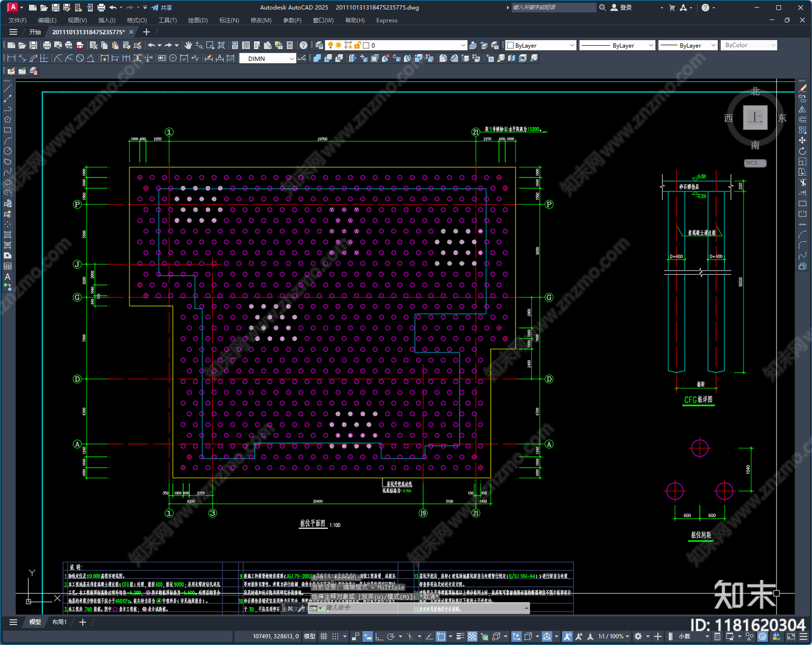Switch to 模型 layout tab
The height and width of the screenshot is (645, 812).
35,622
